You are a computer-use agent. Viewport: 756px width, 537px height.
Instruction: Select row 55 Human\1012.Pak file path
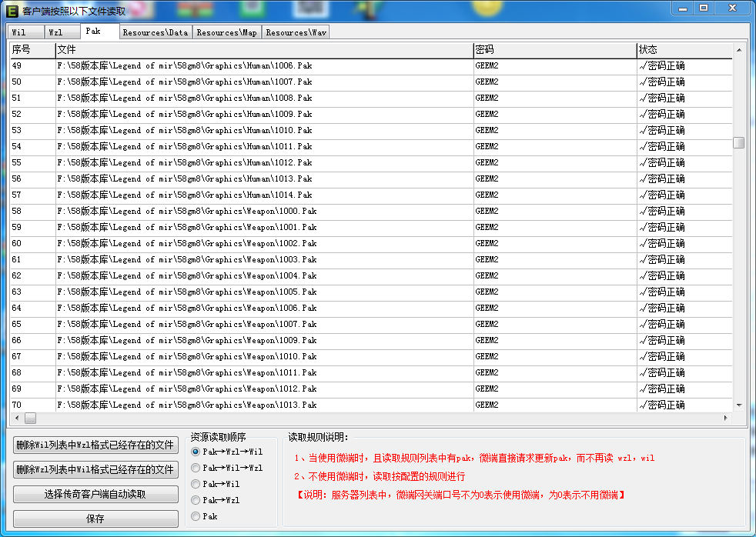click(x=185, y=163)
